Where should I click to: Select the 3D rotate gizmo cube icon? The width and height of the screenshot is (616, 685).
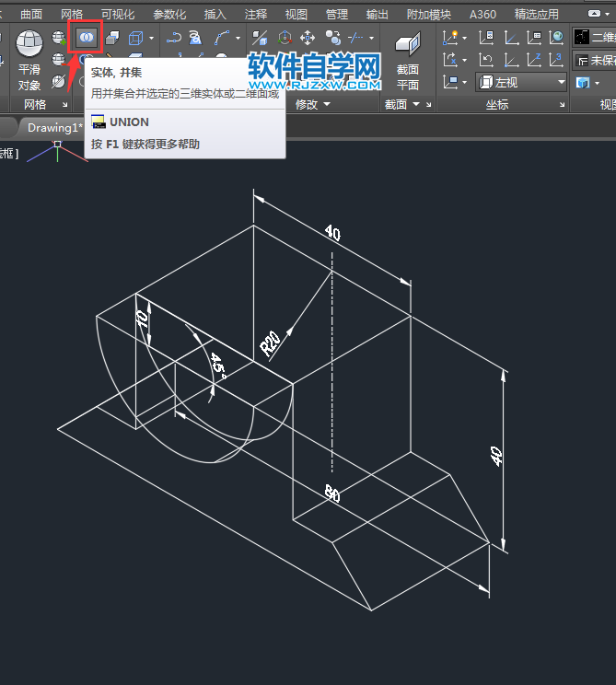pos(285,38)
